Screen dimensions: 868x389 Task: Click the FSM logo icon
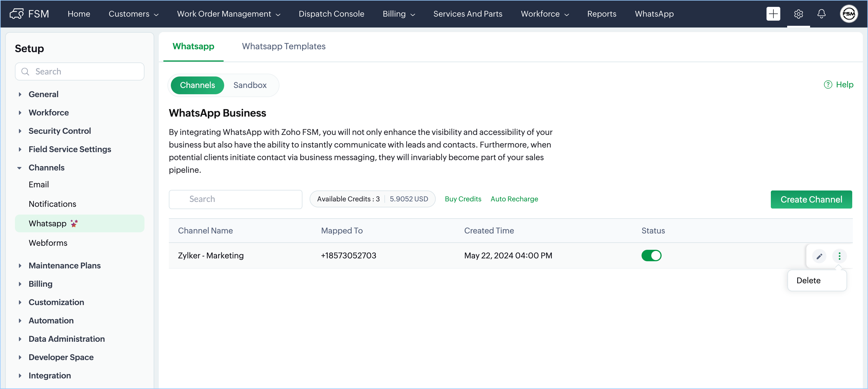[x=16, y=14]
